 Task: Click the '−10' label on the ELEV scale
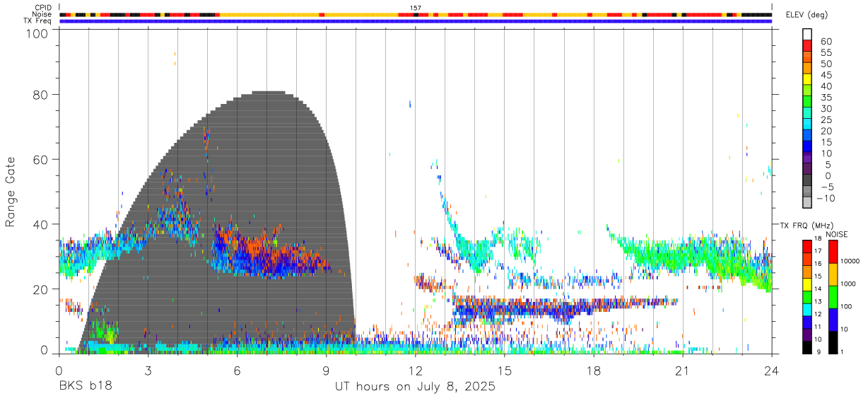(827, 199)
